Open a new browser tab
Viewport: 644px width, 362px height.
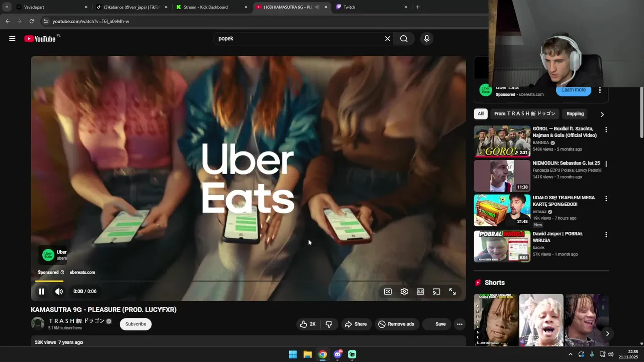point(418,7)
